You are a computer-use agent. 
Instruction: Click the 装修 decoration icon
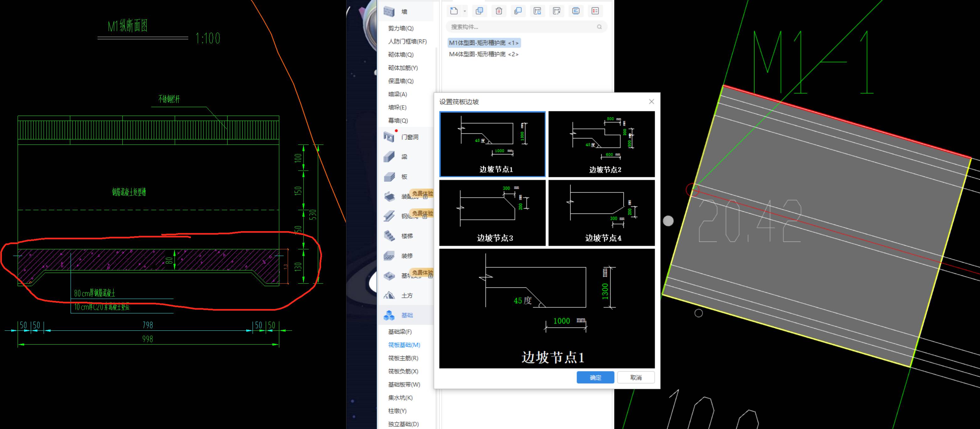point(389,256)
